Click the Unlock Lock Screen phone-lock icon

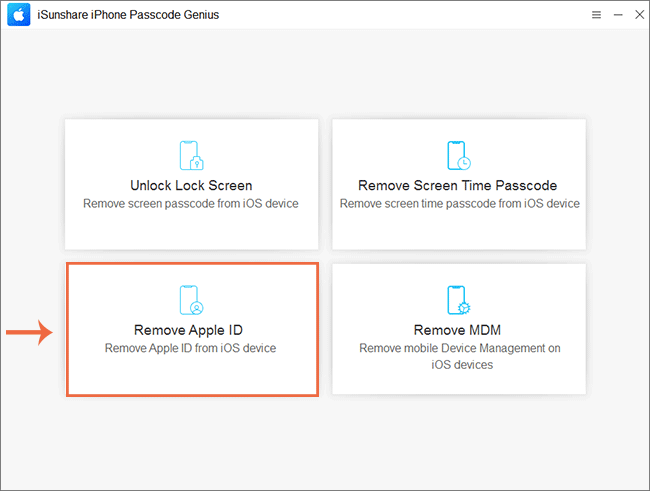pos(192,156)
